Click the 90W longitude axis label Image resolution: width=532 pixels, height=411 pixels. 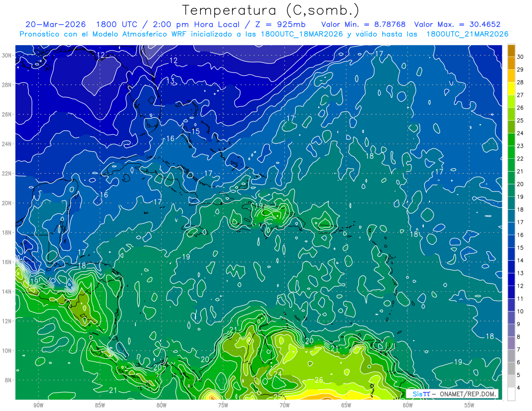pyautogui.click(x=38, y=405)
